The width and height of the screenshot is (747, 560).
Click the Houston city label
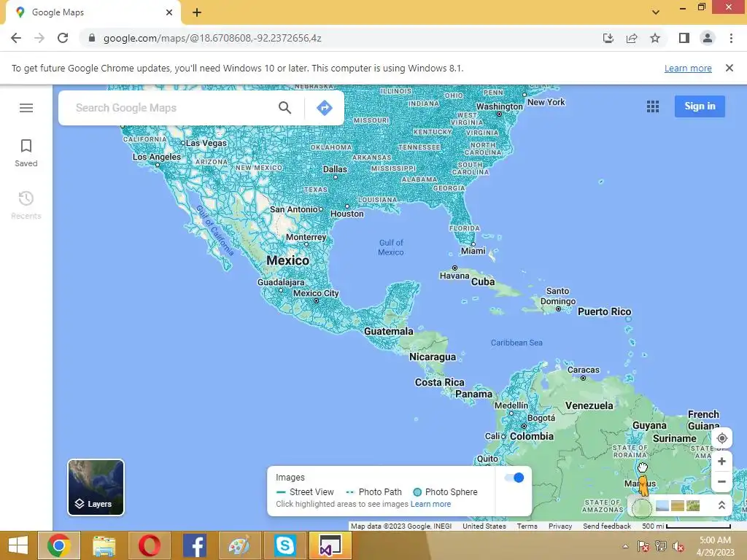[x=347, y=214]
